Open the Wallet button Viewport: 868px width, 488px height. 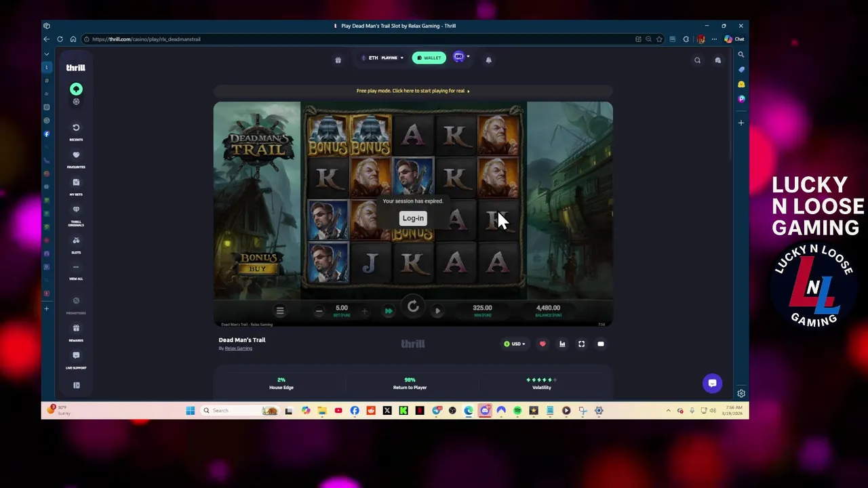[x=429, y=58]
